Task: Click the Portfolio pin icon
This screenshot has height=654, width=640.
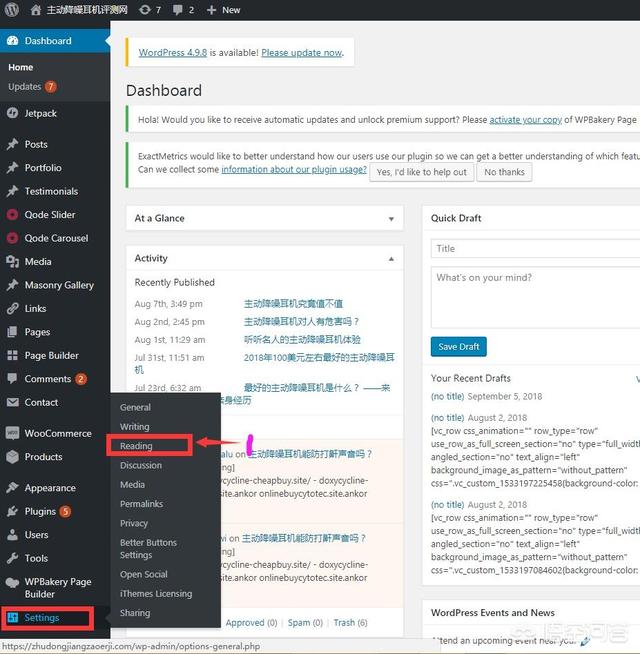Action: click(x=13, y=167)
